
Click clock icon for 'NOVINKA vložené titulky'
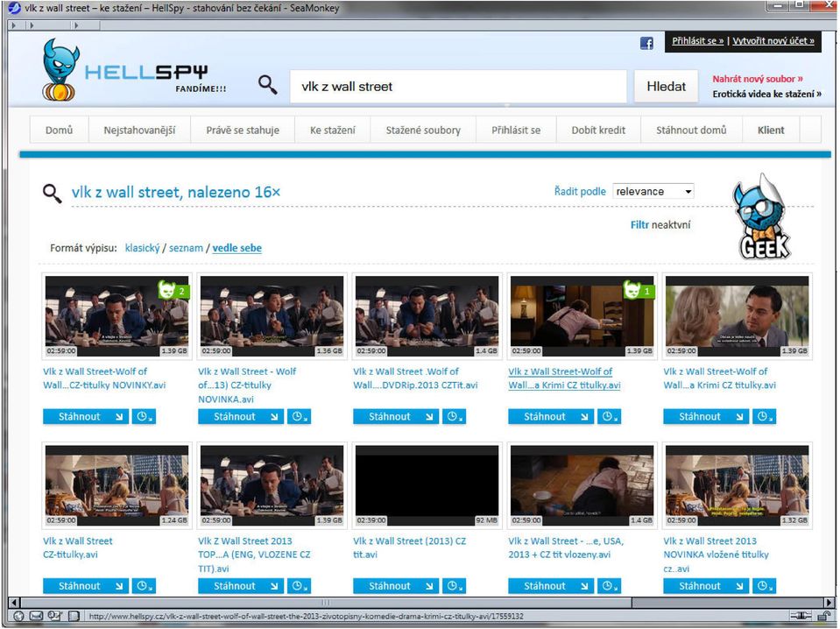tap(764, 585)
